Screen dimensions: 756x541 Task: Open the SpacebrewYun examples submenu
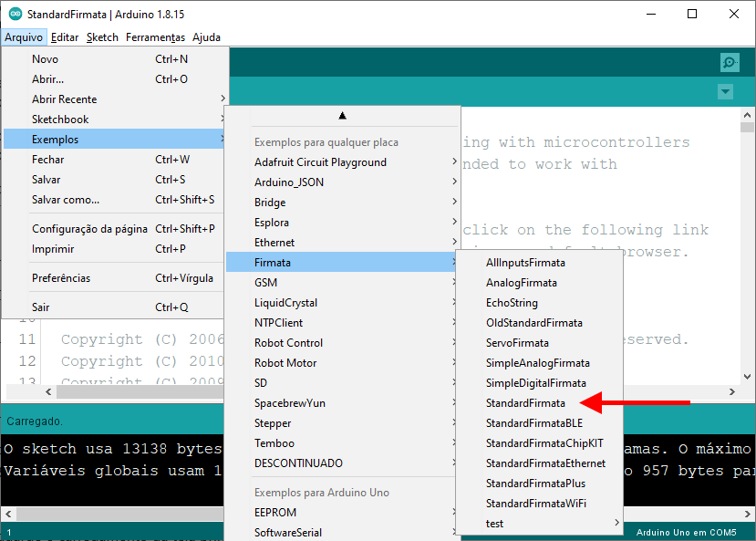(x=342, y=403)
